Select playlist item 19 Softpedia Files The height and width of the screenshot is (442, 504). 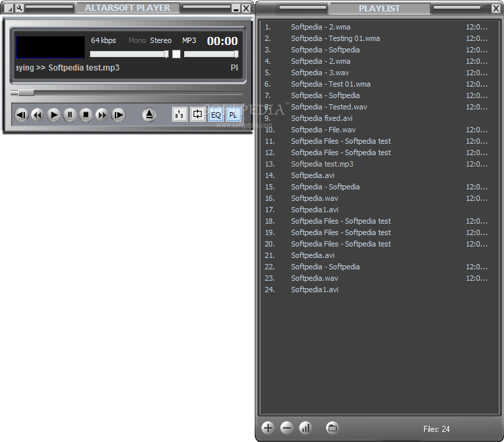point(379,232)
